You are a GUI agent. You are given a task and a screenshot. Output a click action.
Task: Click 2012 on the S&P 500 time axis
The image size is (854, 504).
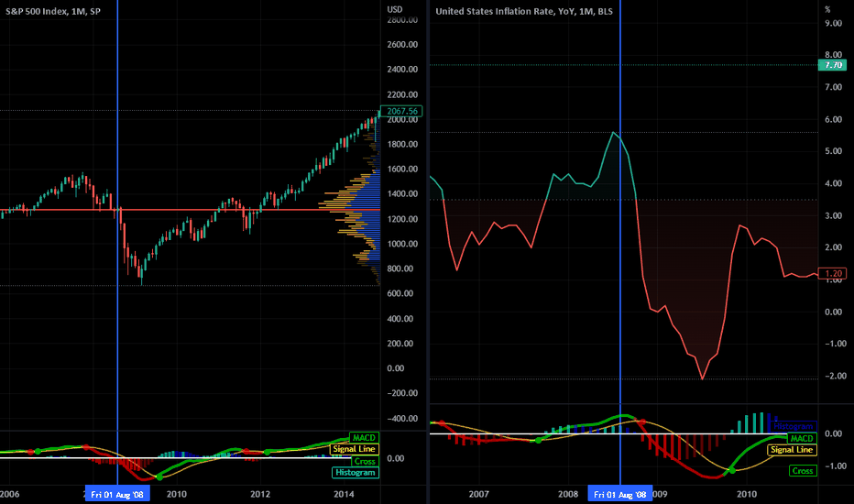[260, 494]
